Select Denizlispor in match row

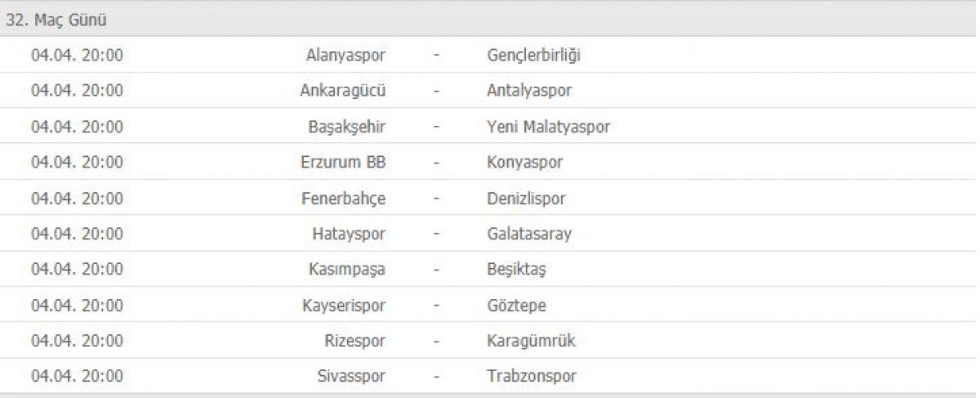(x=526, y=198)
